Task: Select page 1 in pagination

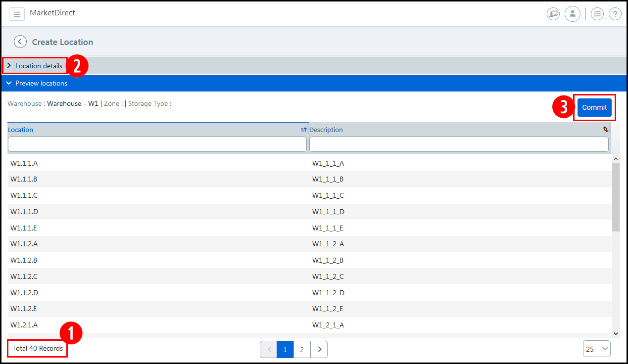Action: [x=285, y=349]
